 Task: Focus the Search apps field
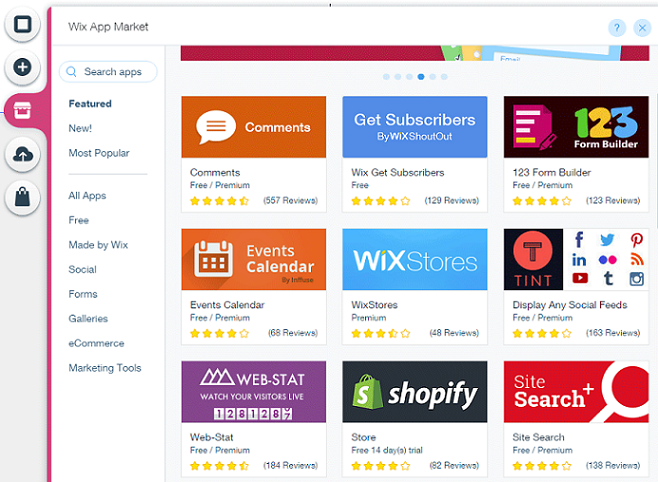(x=108, y=72)
